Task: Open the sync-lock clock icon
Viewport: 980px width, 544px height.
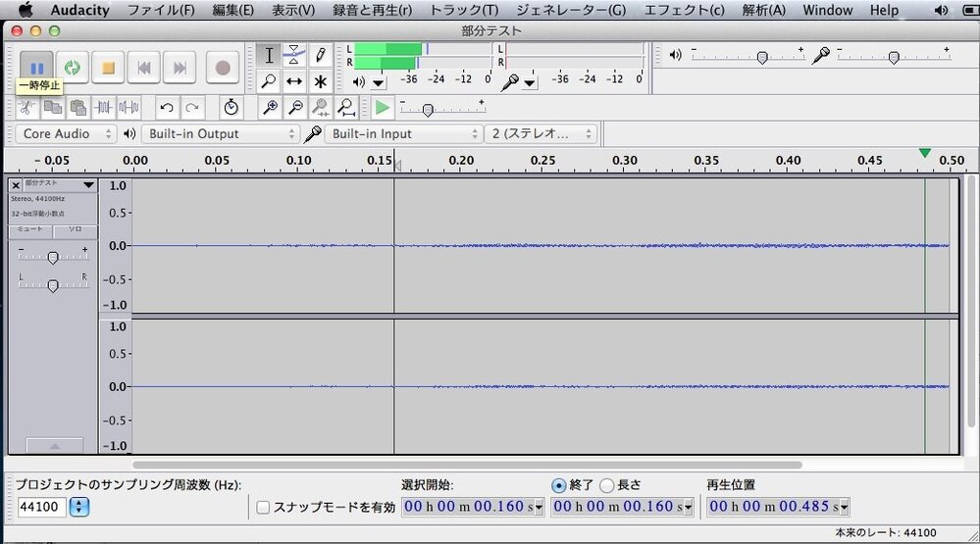Action: (x=232, y=108)
